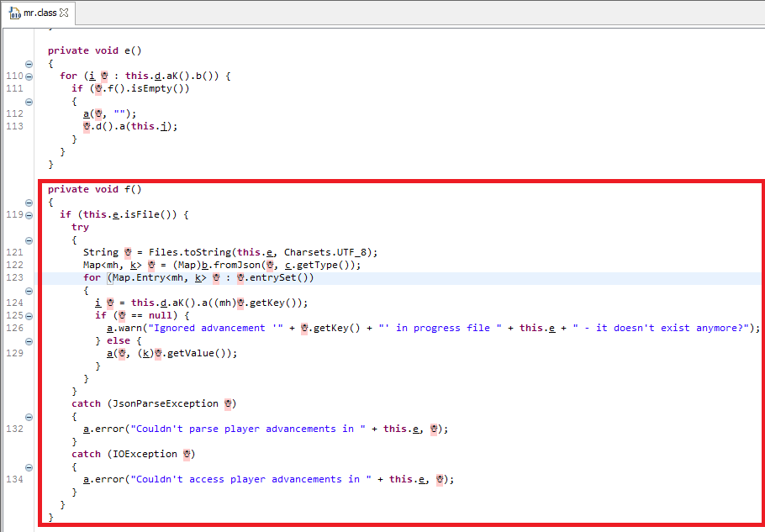Click line number 123 in the gutter
Screen dimensions: 765x532
[x=14, y=277]
